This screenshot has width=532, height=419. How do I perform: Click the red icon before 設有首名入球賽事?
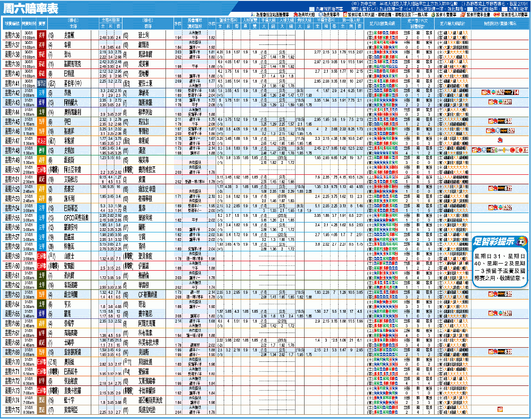[x=497, y=15]
